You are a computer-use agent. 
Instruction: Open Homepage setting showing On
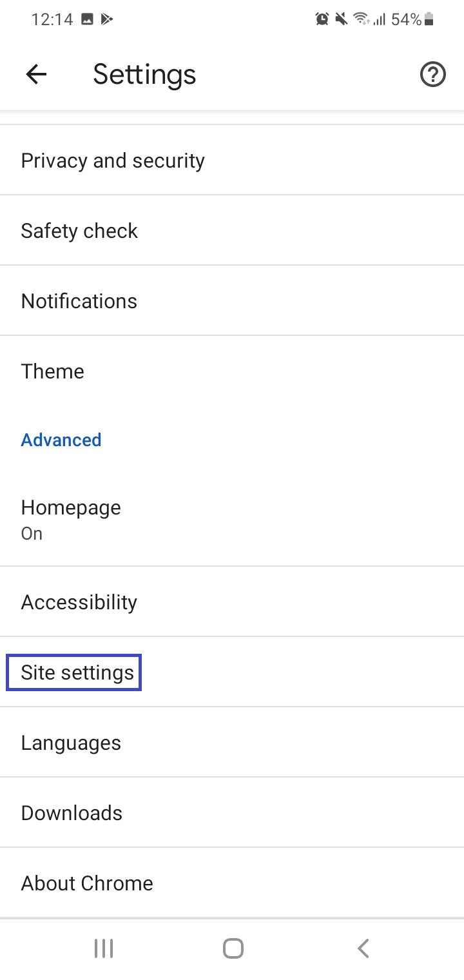tap(232, 520)
